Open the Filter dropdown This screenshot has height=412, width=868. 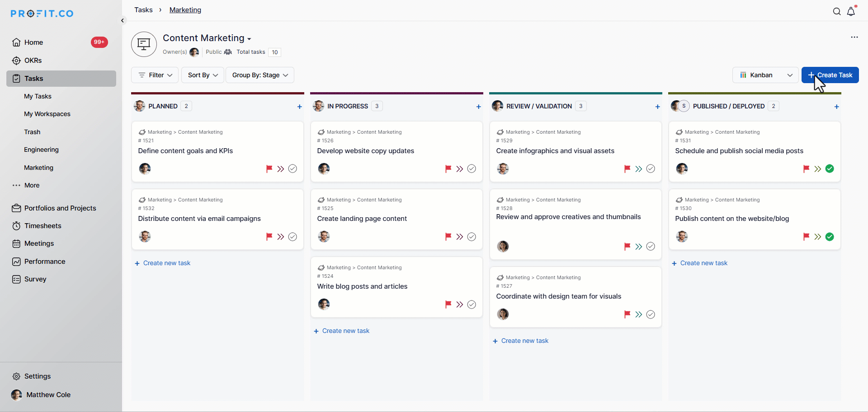[x=155, y=75]
